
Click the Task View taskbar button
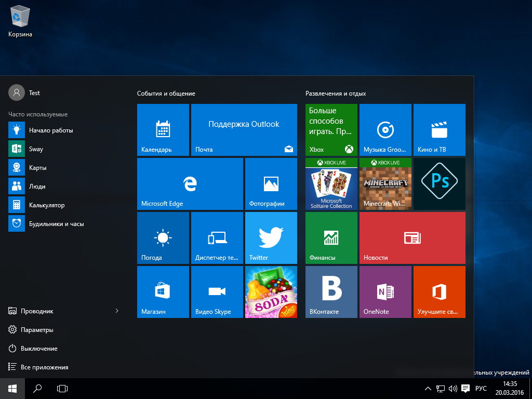[62, 388]
